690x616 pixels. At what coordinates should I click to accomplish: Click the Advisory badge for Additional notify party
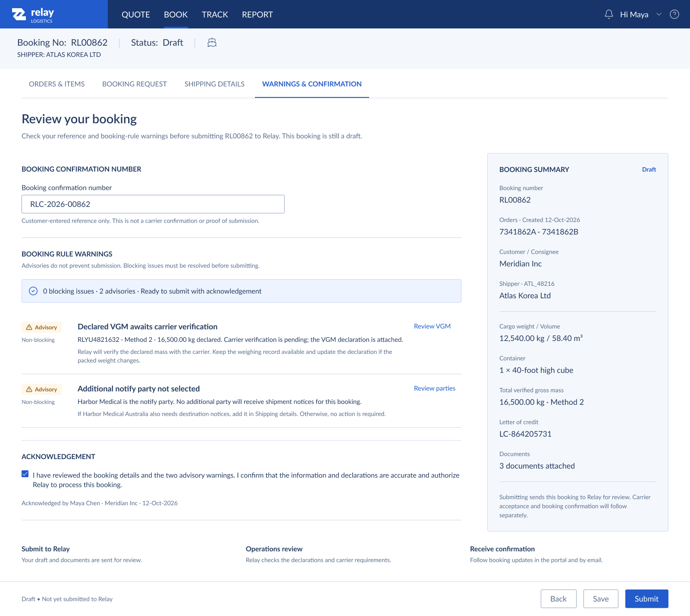pyautogui.click(x=42, y=389)
